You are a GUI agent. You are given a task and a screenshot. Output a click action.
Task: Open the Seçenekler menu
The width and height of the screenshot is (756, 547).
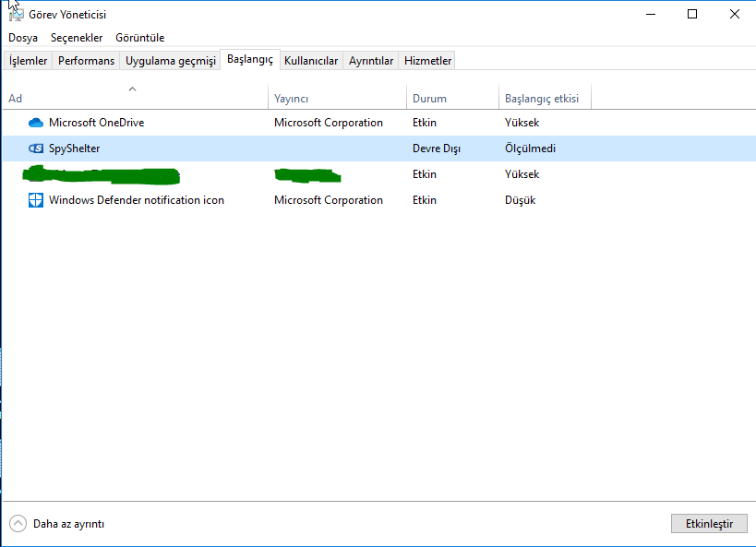77,38
